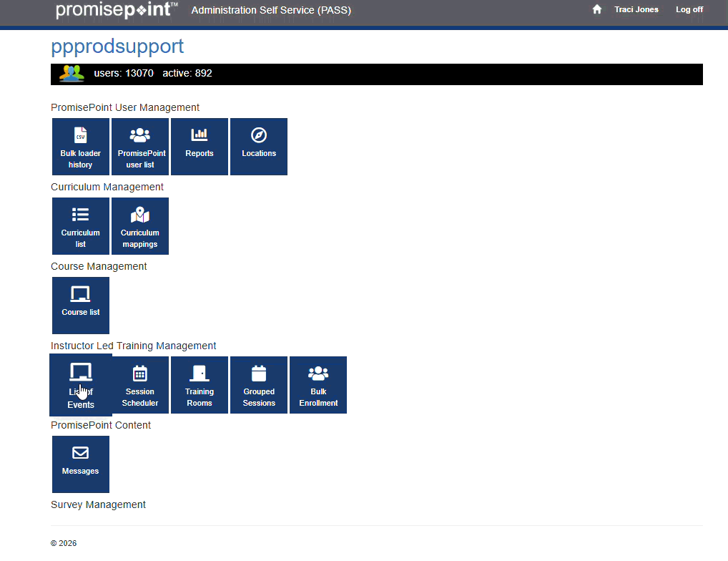Launch the Session Scheduler calendar tile
Screen dimensions: 728x561
(x=140, y=385)
